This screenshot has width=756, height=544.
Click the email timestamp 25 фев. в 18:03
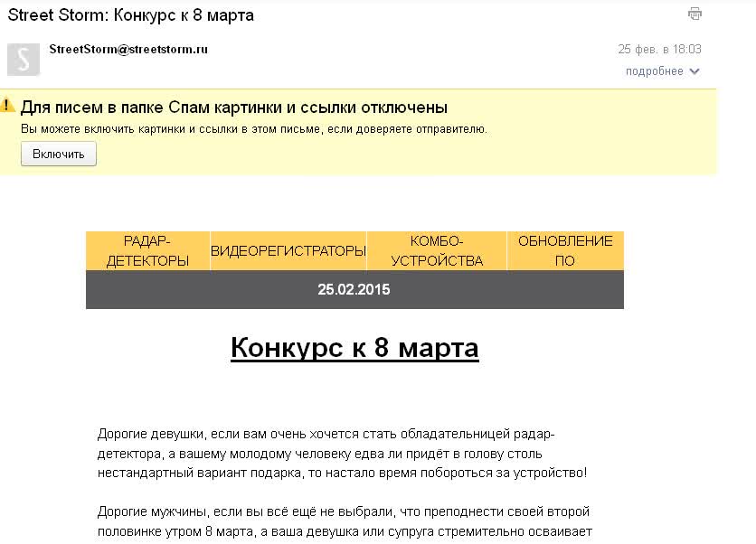pos(659,49)
